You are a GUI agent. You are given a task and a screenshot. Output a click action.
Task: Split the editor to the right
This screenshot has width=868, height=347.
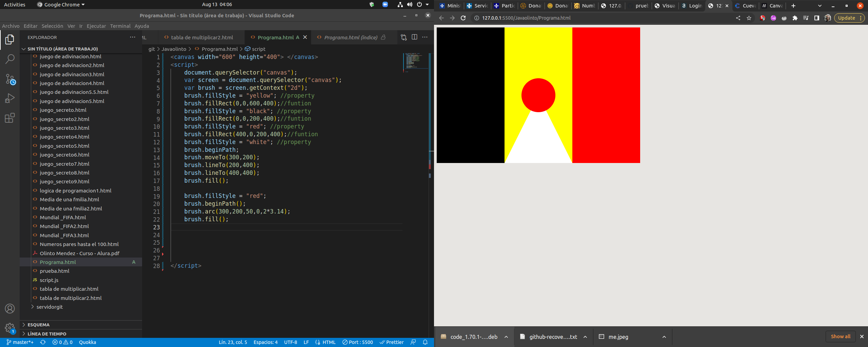pyautogui.click(x=414, y=37)
